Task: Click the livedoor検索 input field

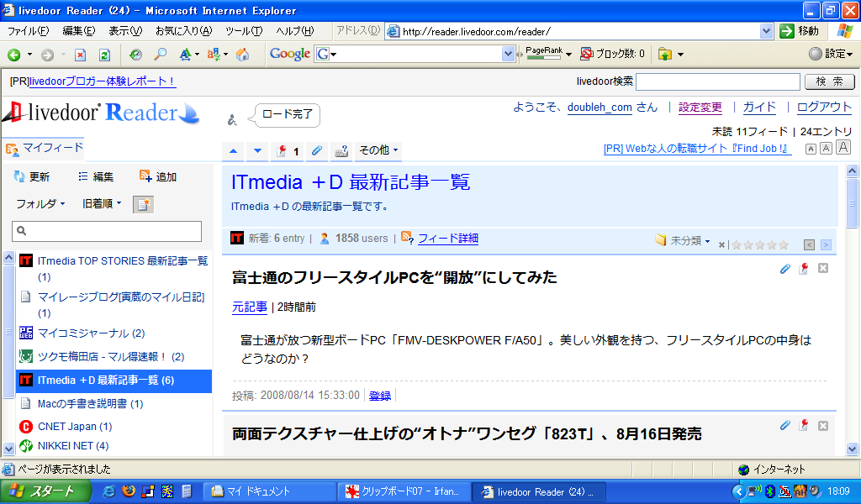Action: (x=718, y=81)
